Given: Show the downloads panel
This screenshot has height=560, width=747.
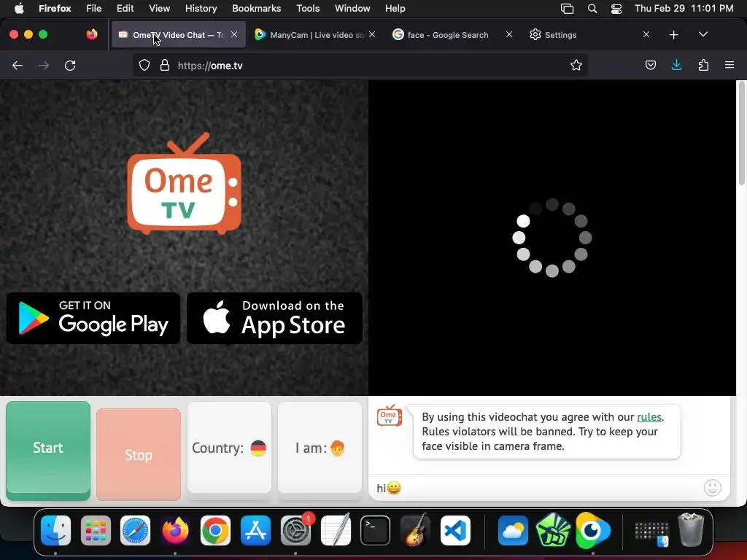Looking at the screenshot, I should click(x=676, y=65).
